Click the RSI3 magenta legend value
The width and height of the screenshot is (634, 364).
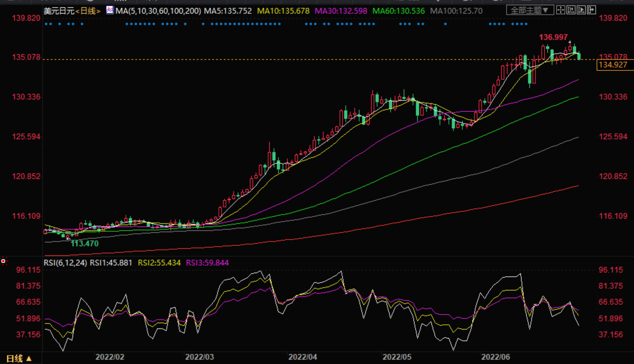coord(207,263)
